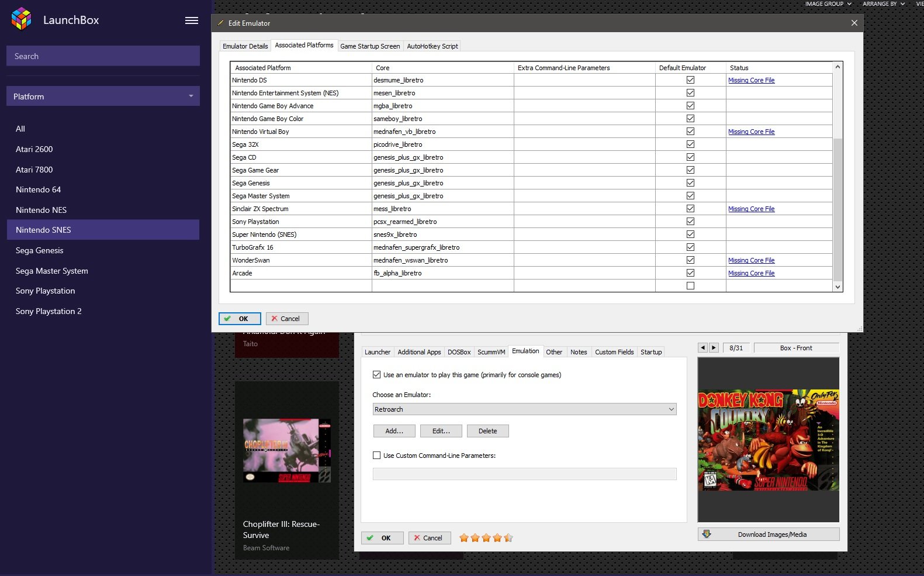The image size is (924, 576).
Task: Switch to Launcher tab
Action: [378, 352]
